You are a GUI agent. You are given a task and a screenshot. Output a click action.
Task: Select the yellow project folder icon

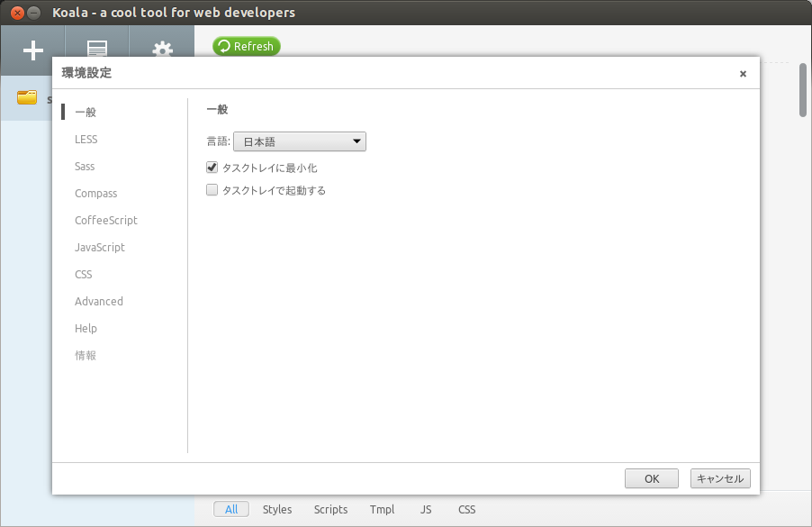click(x=27, y=97)
